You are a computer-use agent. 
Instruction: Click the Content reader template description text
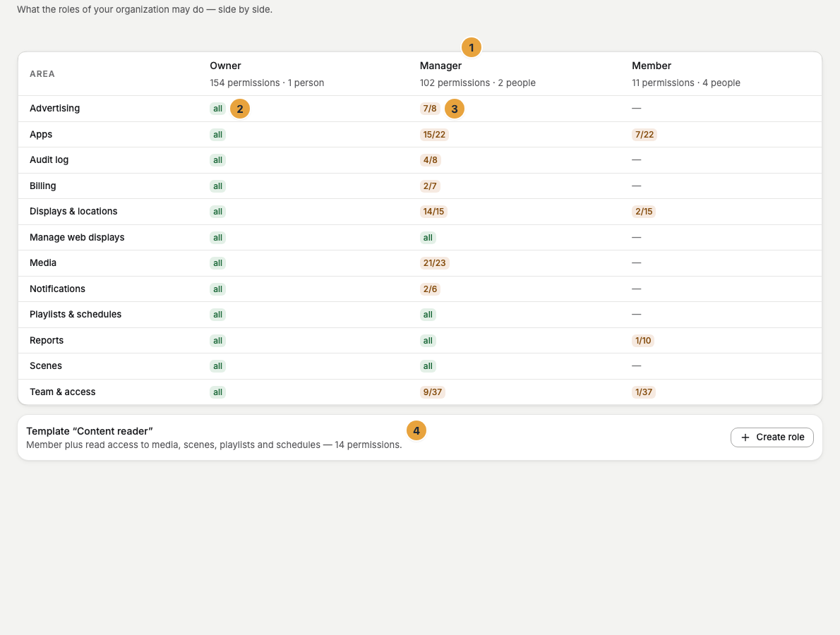[x=214, y=445]
